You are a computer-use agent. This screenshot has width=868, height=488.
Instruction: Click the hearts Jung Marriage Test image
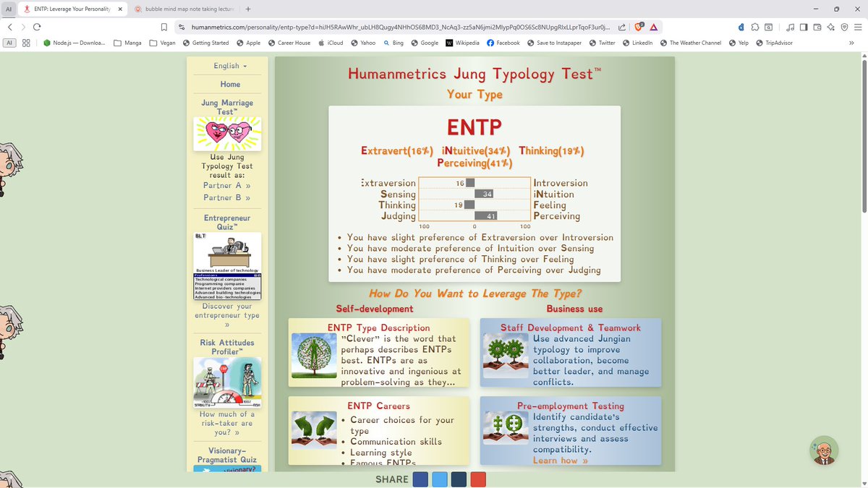pyautogui.click(x=227, y=134)
